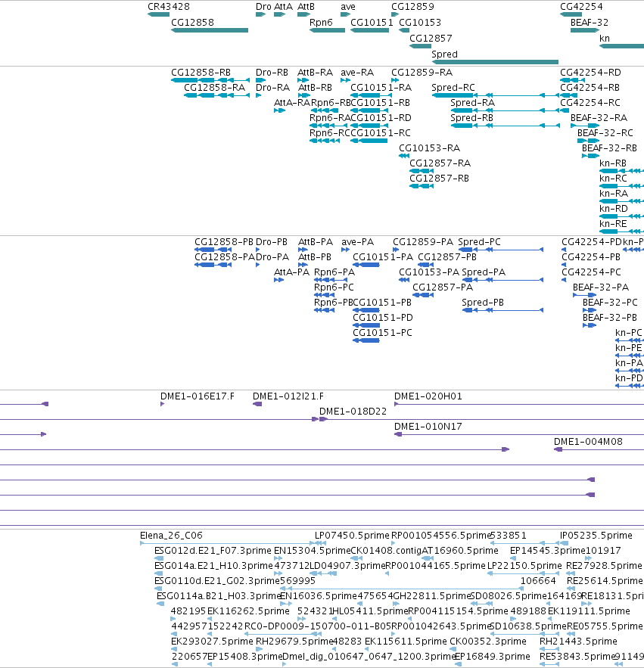The height and width of the screenshot is (668, 644).
Task: Open the CG10151-RD transcript label
Action: (x=381, y=118)
